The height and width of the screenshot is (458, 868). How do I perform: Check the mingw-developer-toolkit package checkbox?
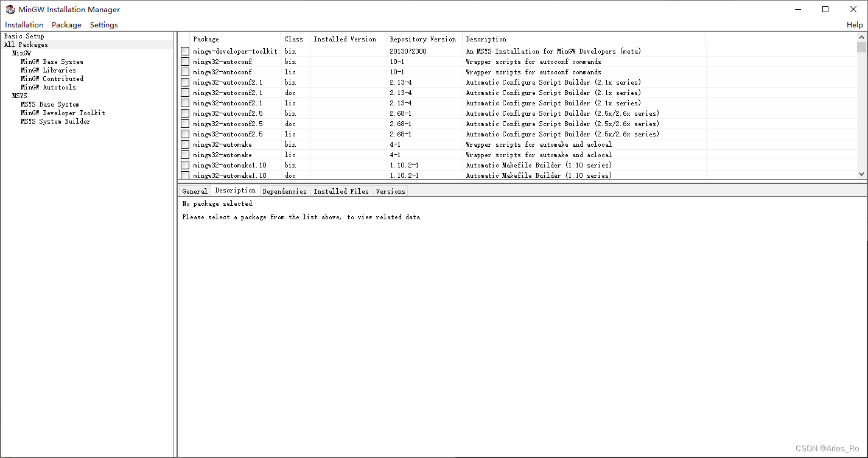click(x=184, y=51)
